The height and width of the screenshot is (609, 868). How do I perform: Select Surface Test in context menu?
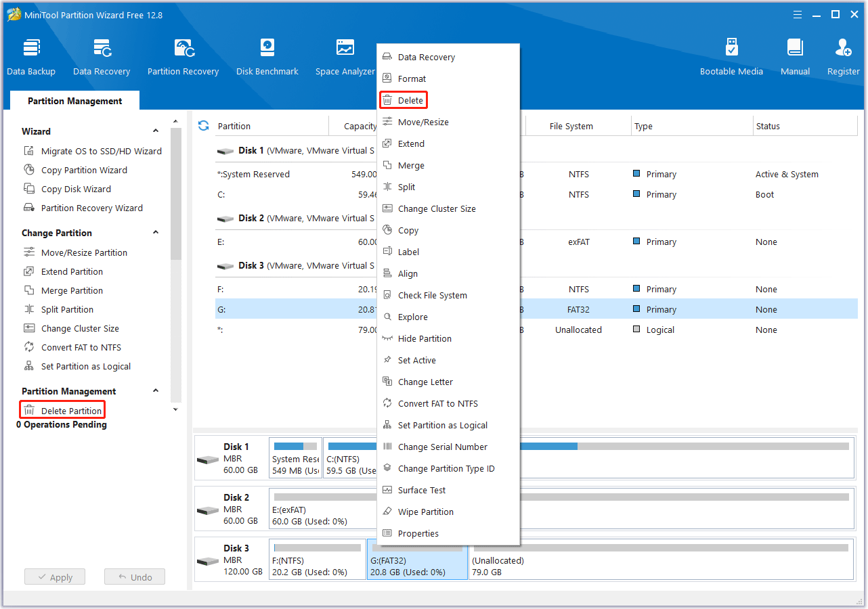coord(448,491)
